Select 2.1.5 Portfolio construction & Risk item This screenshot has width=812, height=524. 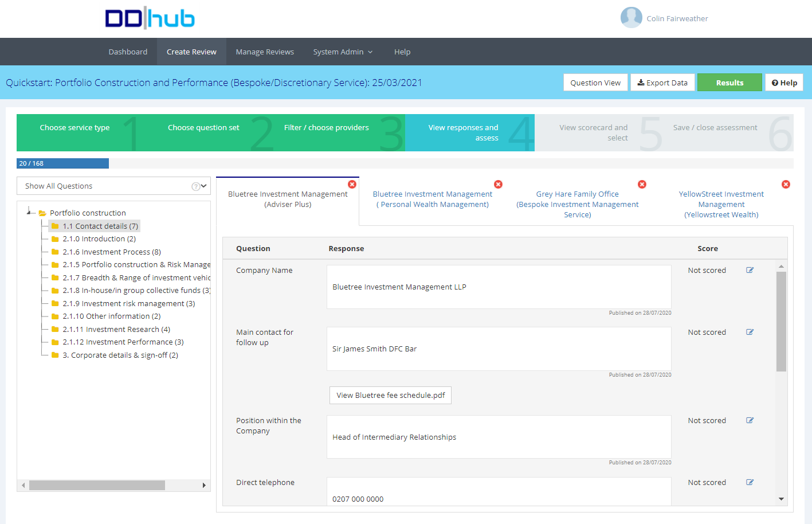tap(136, 264)
